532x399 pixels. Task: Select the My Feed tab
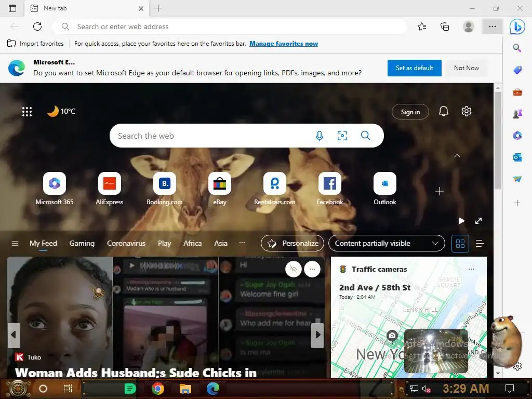pyautogui.click(x=43, y=243)
